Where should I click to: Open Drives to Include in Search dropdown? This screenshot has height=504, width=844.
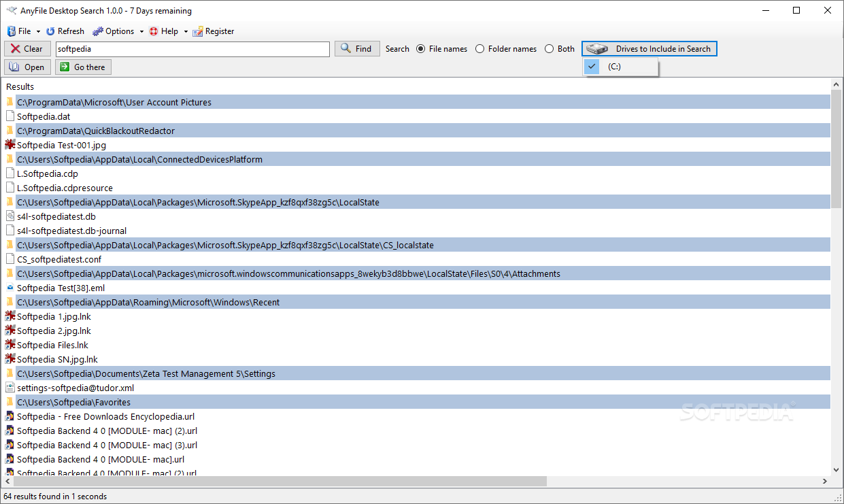pyautogui.click(x=649, y=49)
